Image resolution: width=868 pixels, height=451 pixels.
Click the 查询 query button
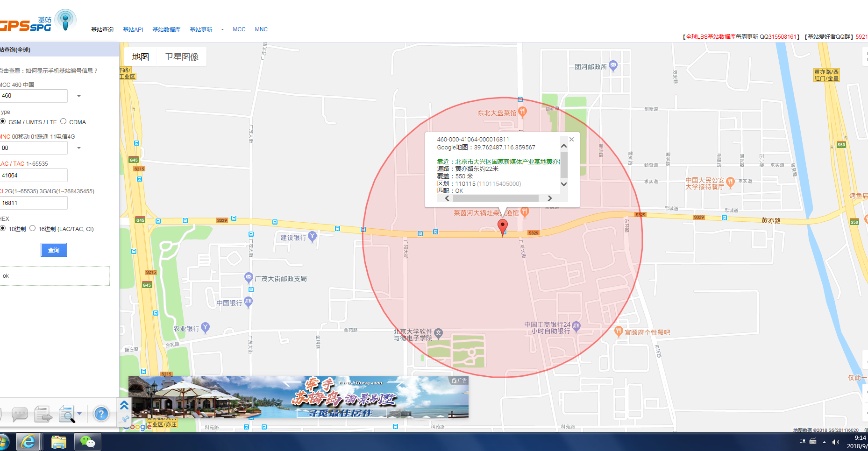coord(54,250)
